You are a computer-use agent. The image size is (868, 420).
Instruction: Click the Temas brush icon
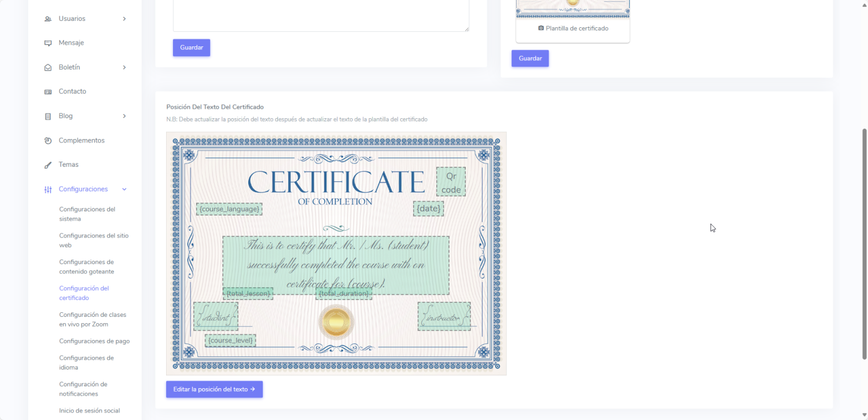pyautogui.click(x=48, y=165)
